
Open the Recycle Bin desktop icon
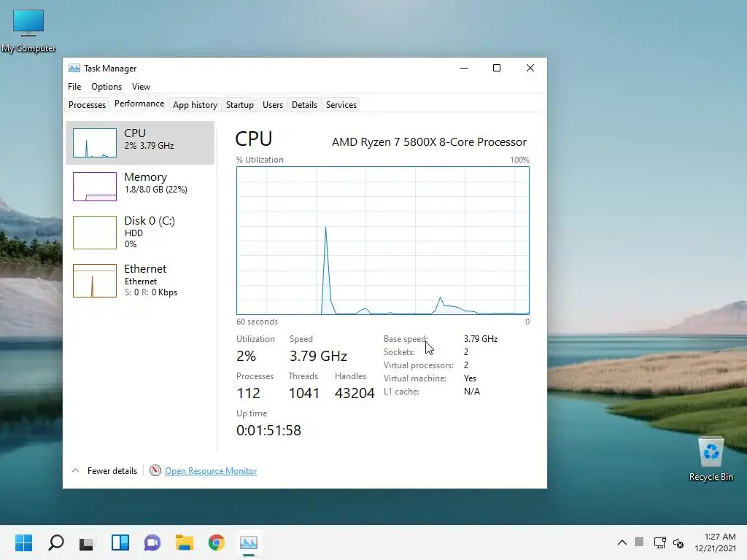(x=711, y=459)
